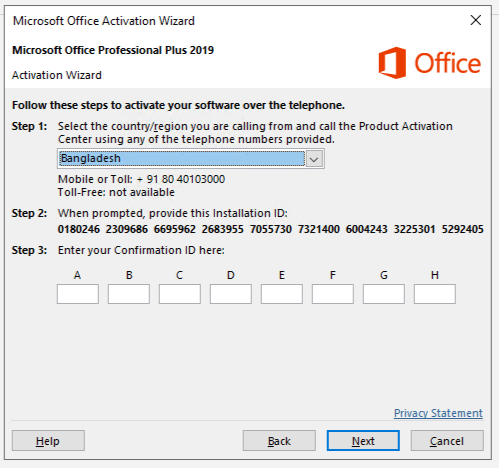The height and width of the screenshot is (468, 499).
Task: Click Confirmation ID field A
Action: 78,294
